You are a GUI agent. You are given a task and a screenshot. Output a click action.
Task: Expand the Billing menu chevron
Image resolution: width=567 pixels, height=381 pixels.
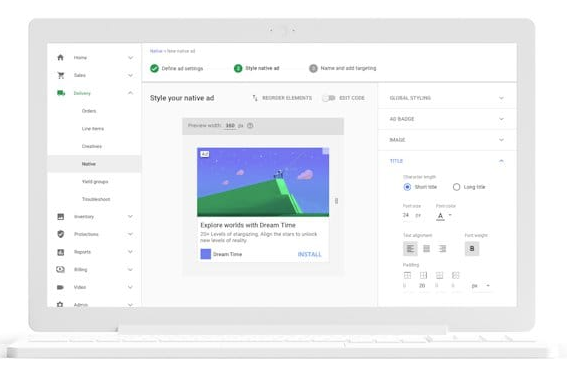(131, 270)
